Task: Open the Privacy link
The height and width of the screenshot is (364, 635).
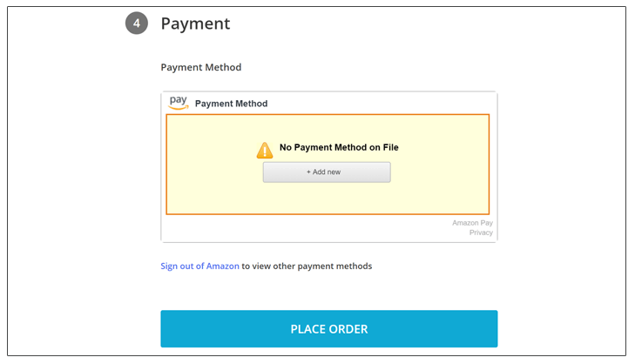Action: 481,233
